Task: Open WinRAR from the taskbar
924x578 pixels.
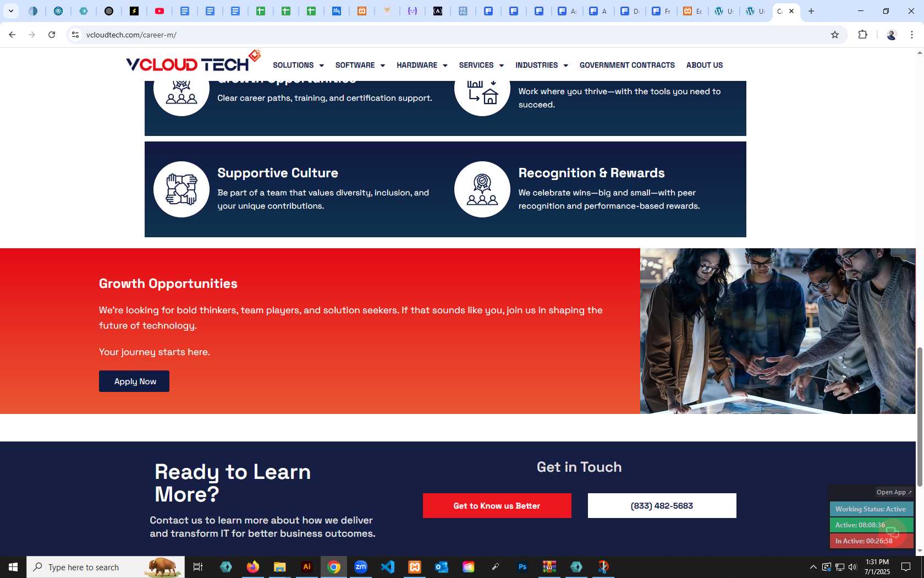Action: pos(549,567)
